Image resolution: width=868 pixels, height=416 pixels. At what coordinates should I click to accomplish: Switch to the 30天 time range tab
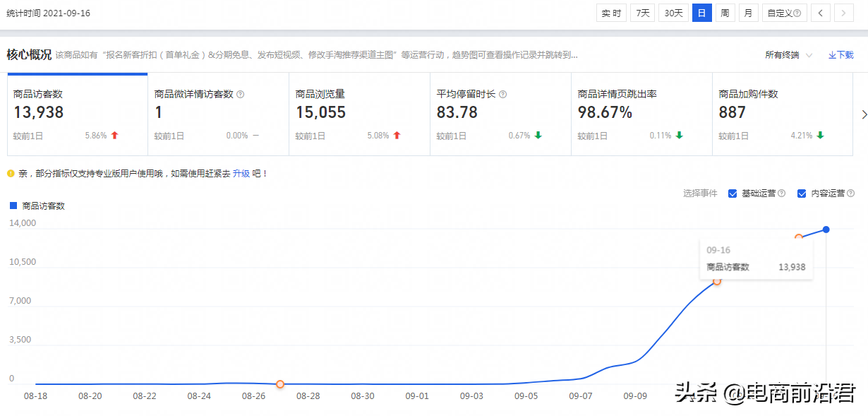673,13
